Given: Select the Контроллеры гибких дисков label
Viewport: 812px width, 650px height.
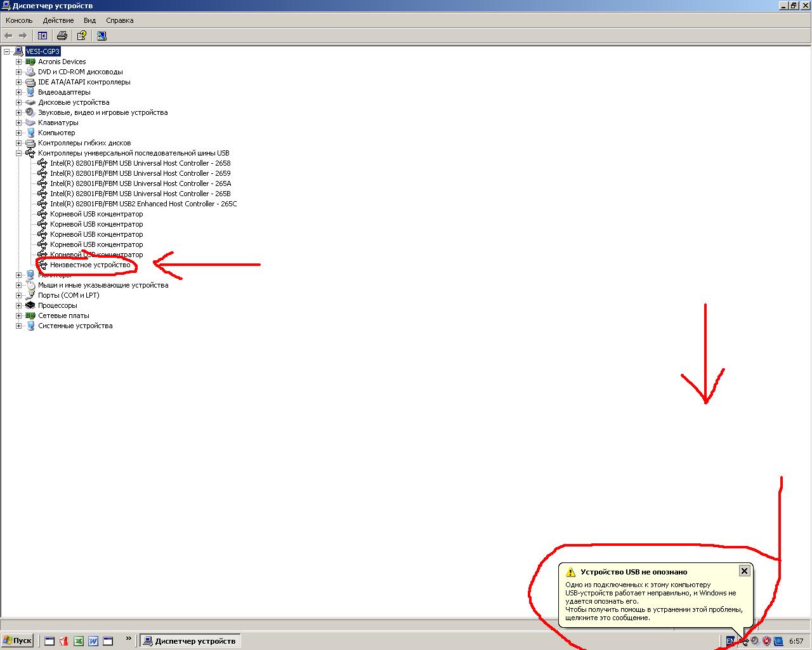Looking at the screenshot, I should [84, 143].
